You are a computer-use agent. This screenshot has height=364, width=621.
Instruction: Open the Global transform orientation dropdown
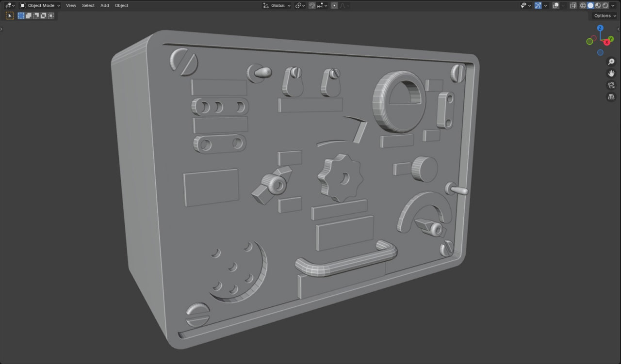(x=277, y=5)
